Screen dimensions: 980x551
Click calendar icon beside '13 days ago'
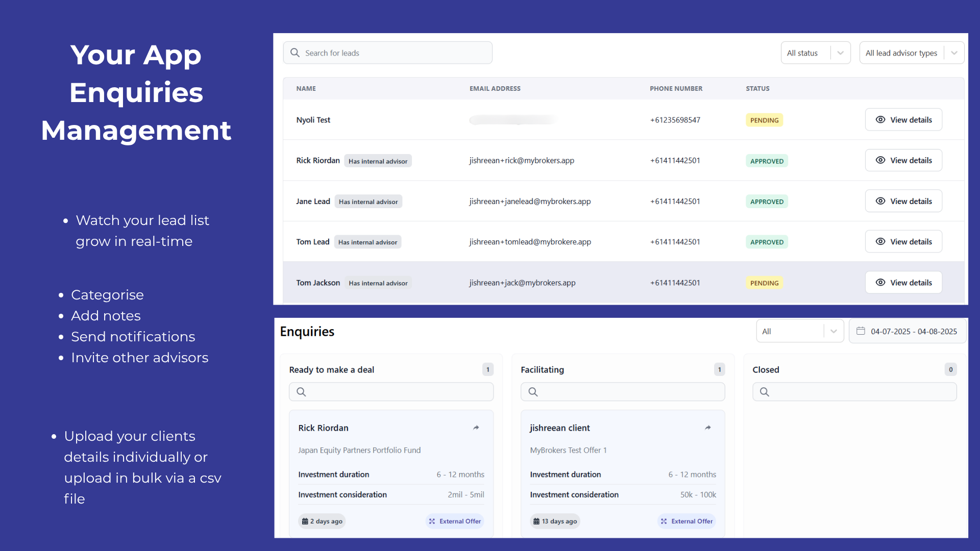click(x=536, y=521)
